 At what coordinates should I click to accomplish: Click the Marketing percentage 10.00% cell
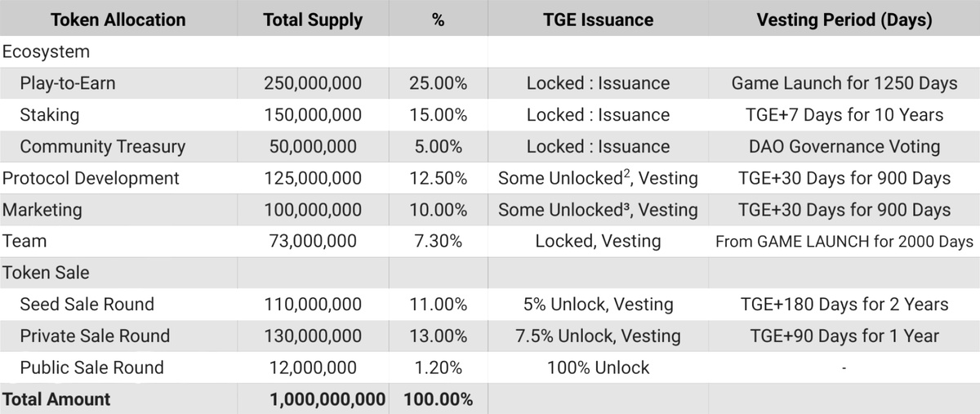pos(439,210)
